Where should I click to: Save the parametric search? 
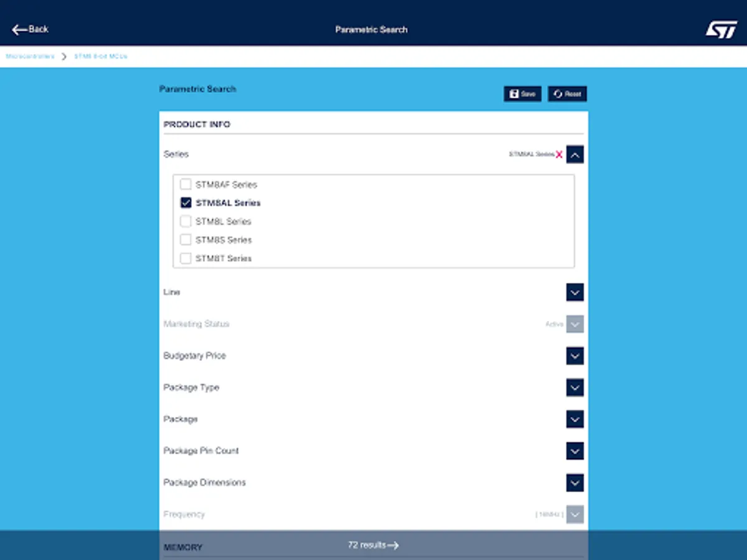(x=522, y=94)
